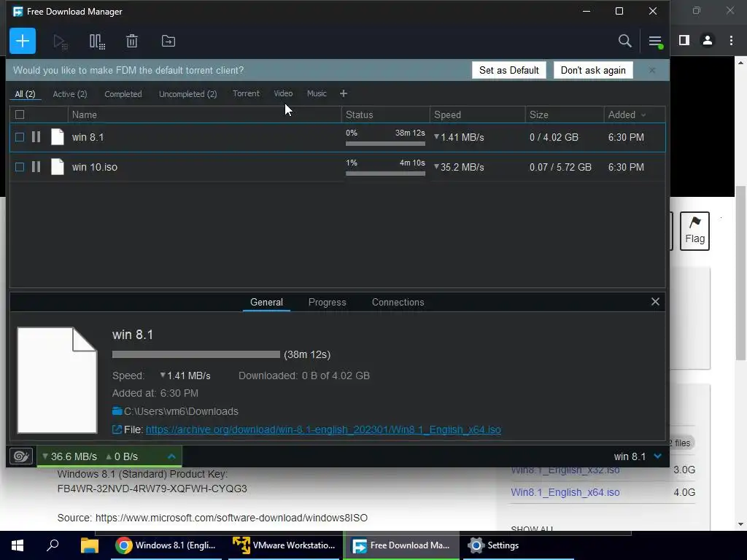This screenshot has width=747, height=560.
Task: Open Chrome side panel icon
Action: point(684,41)
